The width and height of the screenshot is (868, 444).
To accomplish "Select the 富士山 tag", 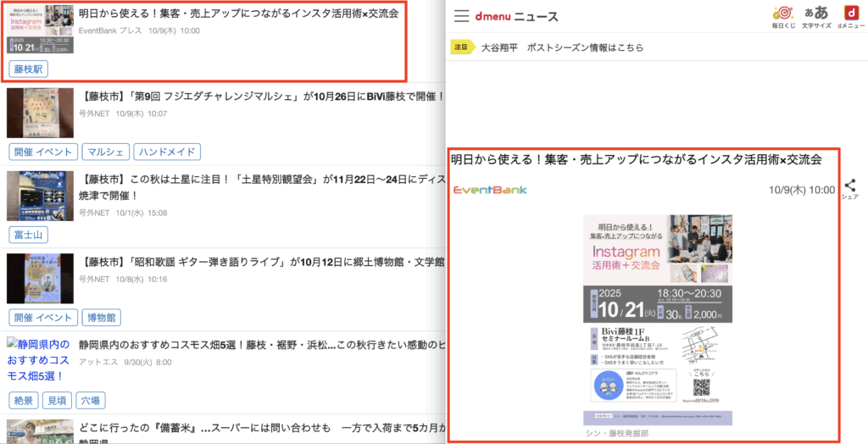I will coord(28,235).
